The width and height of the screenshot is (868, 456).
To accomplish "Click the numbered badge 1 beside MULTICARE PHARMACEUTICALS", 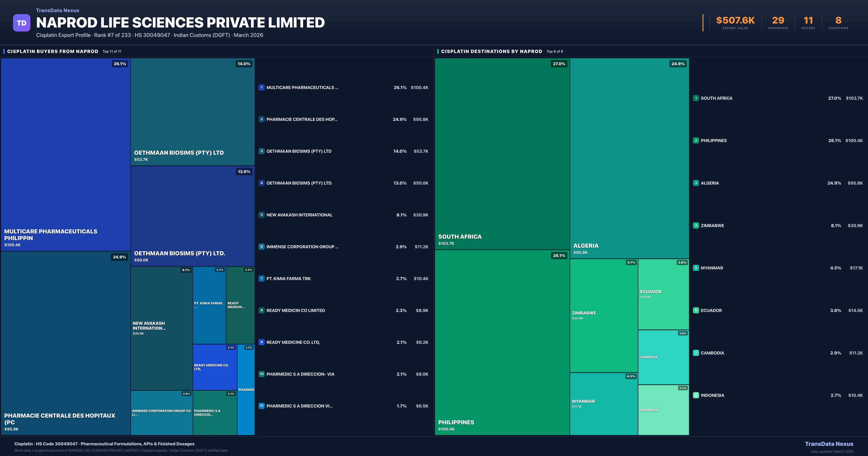I will click(261, 87).
